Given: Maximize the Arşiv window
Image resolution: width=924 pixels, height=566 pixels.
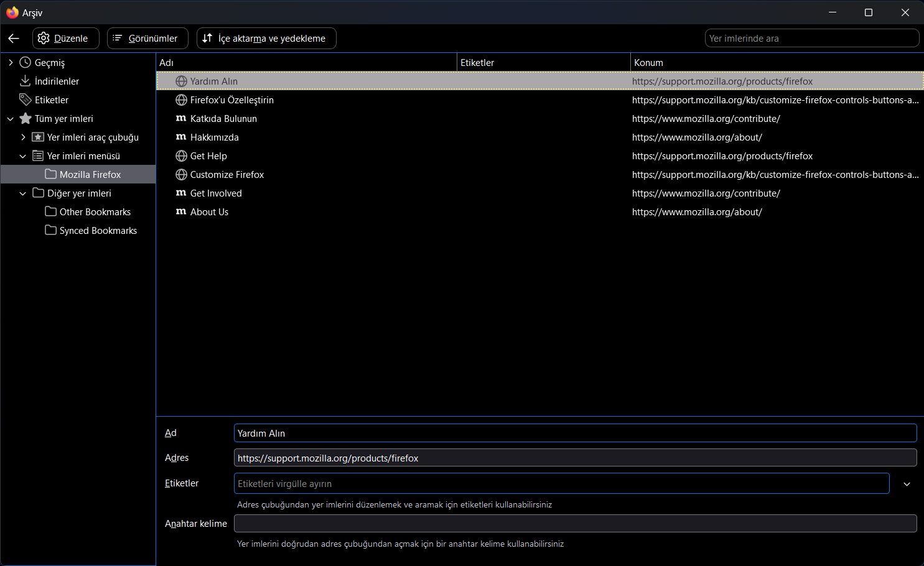Looking at the screenshot, I should point(869,12).
